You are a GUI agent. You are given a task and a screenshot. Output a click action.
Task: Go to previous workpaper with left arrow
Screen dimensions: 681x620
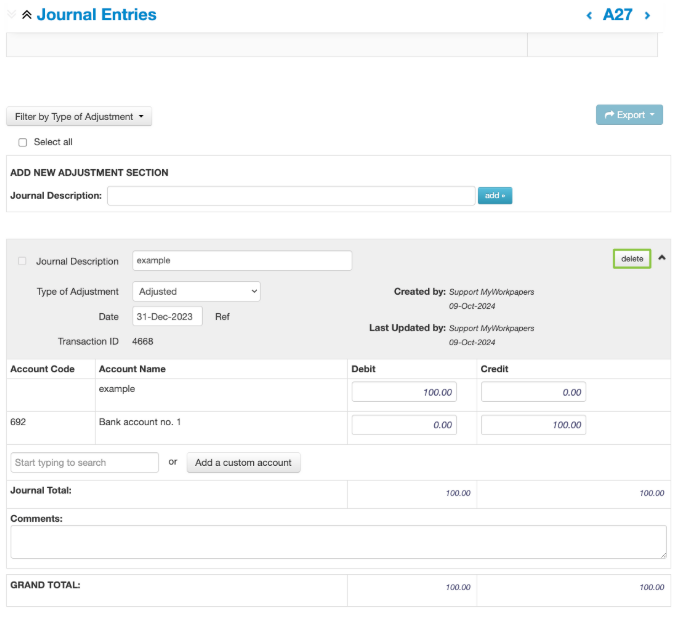589,15
